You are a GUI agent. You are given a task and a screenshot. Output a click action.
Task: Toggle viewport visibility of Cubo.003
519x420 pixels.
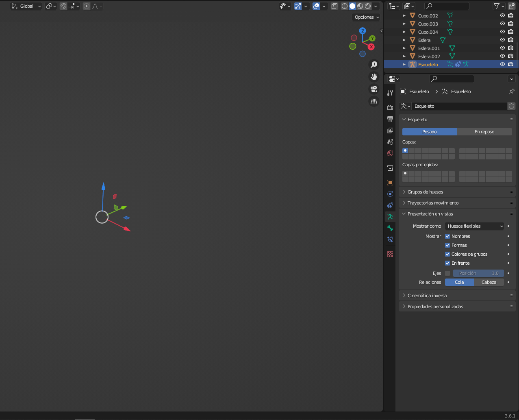502,24
